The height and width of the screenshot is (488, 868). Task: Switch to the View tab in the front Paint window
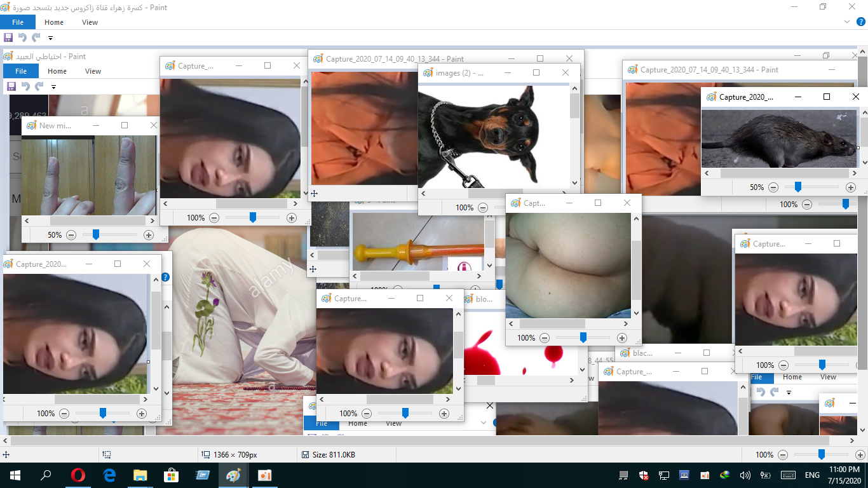[90, 22]
